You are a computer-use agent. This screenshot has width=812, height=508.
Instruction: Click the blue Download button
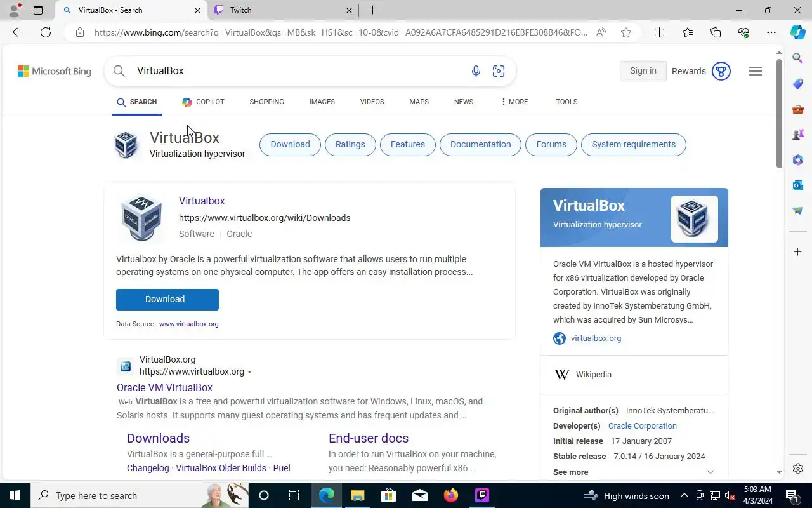pyautogui.click(x=167, y=300)
